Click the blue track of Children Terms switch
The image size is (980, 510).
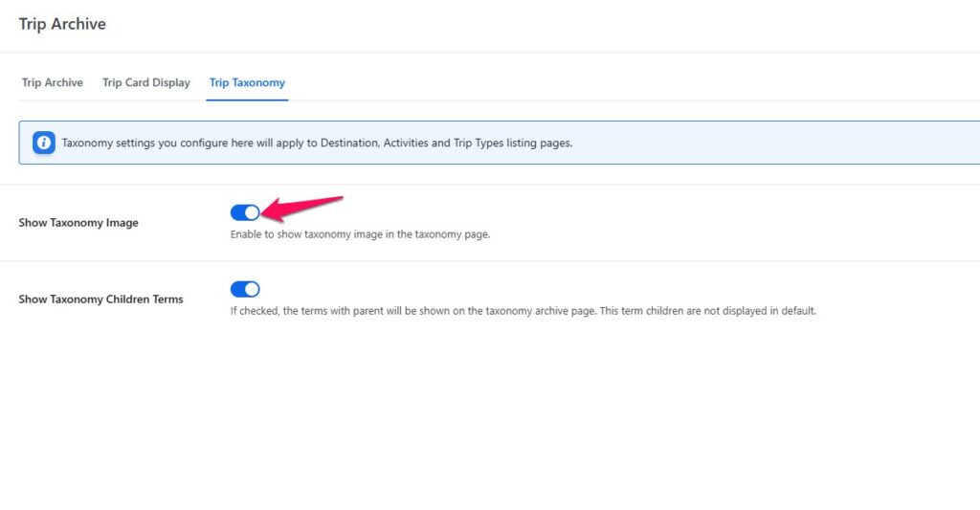click(x=238, y=289)
